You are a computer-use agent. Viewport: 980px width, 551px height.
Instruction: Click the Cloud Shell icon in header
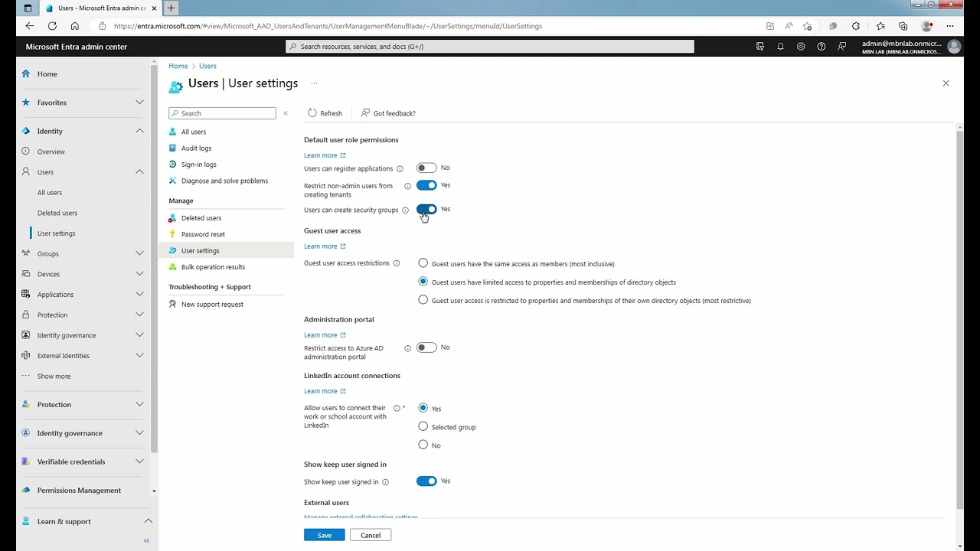pos(759,47)
